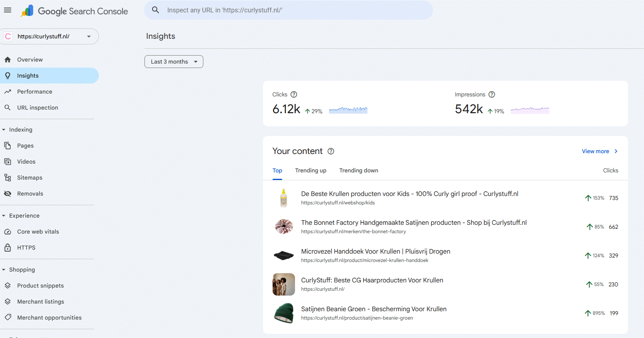Click the microvezel-krullen-handdoek product URL

[x=365, y=260]
